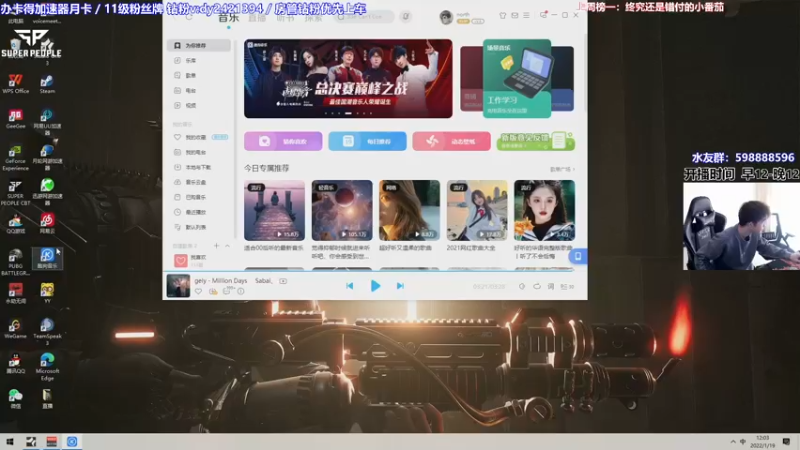Click the refresh arrow in title bar

click(x=189, y=17)
